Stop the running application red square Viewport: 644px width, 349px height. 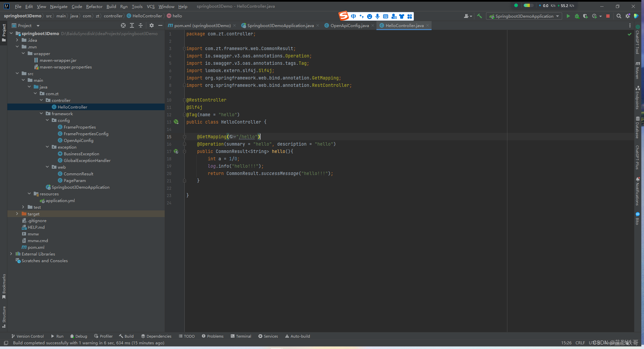pos(608,16)
